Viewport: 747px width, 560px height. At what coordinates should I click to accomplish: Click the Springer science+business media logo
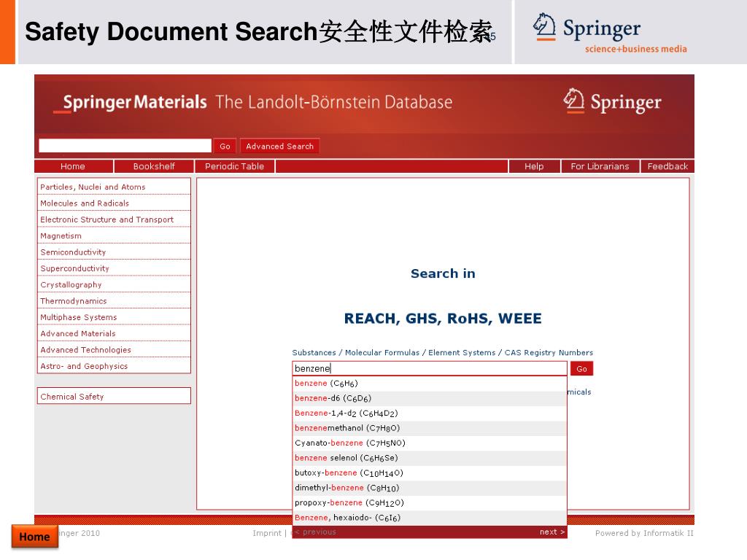click(610, 33)
